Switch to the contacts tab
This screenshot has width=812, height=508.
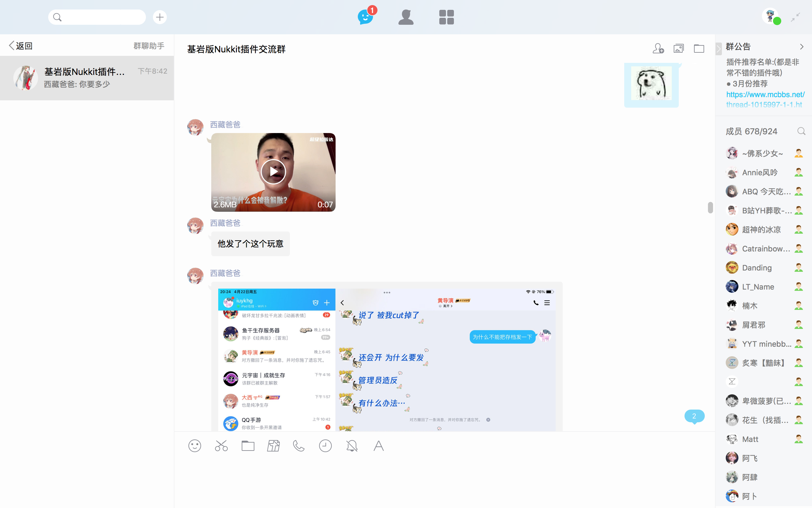[406, 17]
